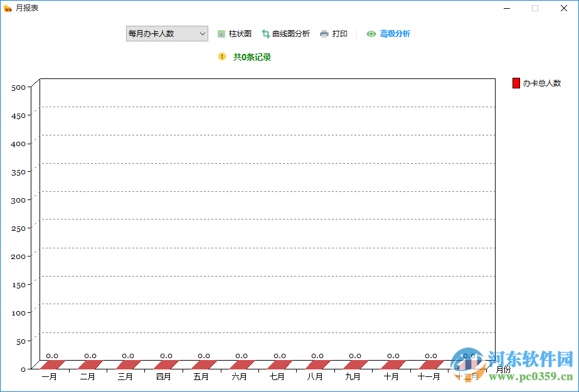Click the yellow warning icon near 共0条记录

tap(221, 56)
